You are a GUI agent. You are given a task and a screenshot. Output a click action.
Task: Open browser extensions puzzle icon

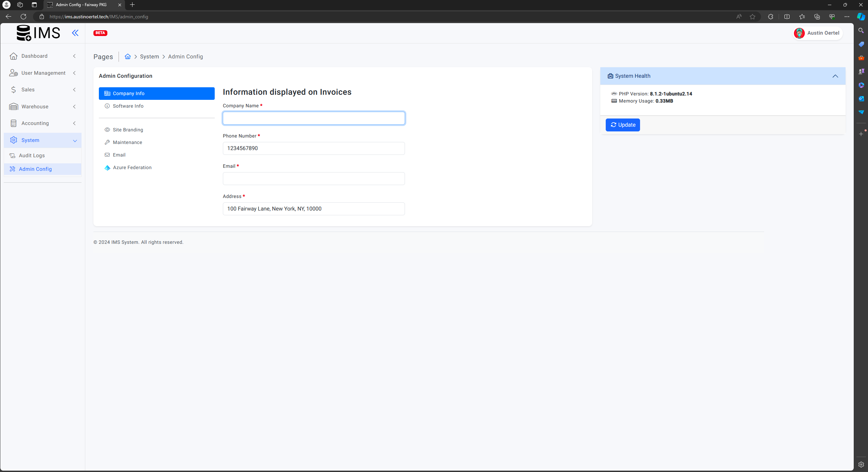pyautogui.click(x=770, y=17)
